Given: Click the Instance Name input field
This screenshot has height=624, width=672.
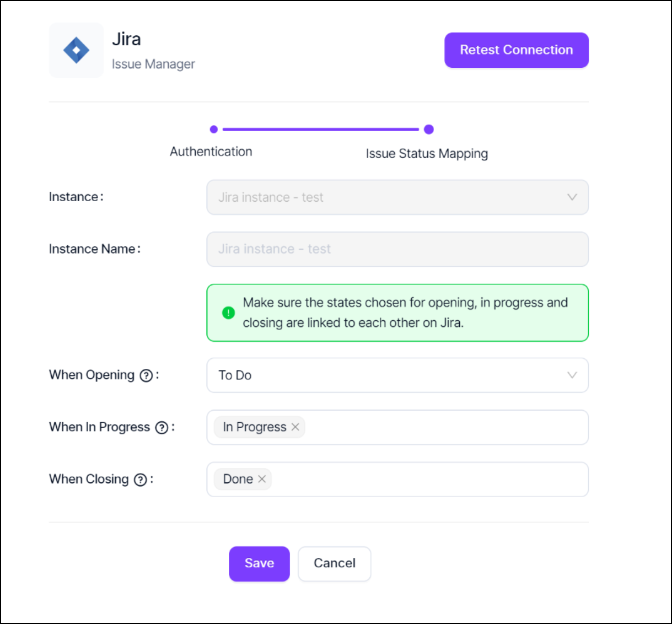Looking at the screenshot, I should point(397,249).
